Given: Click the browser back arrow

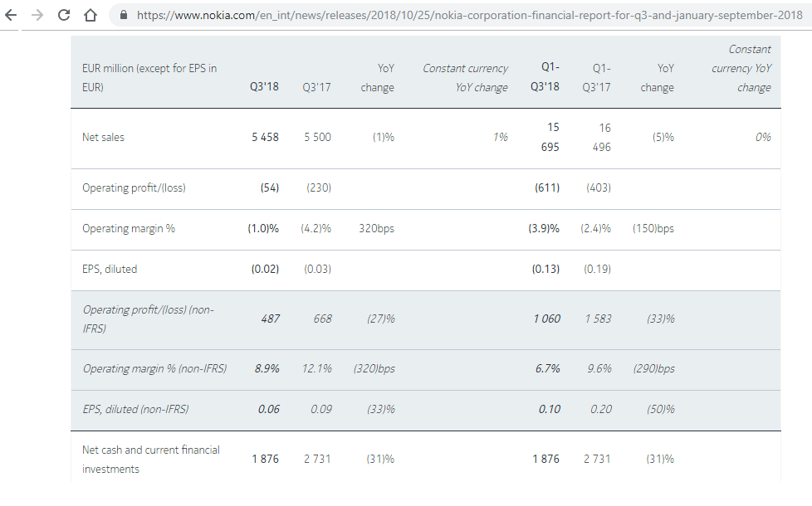Looking at the screenshot, I should [x=11, y=15].
